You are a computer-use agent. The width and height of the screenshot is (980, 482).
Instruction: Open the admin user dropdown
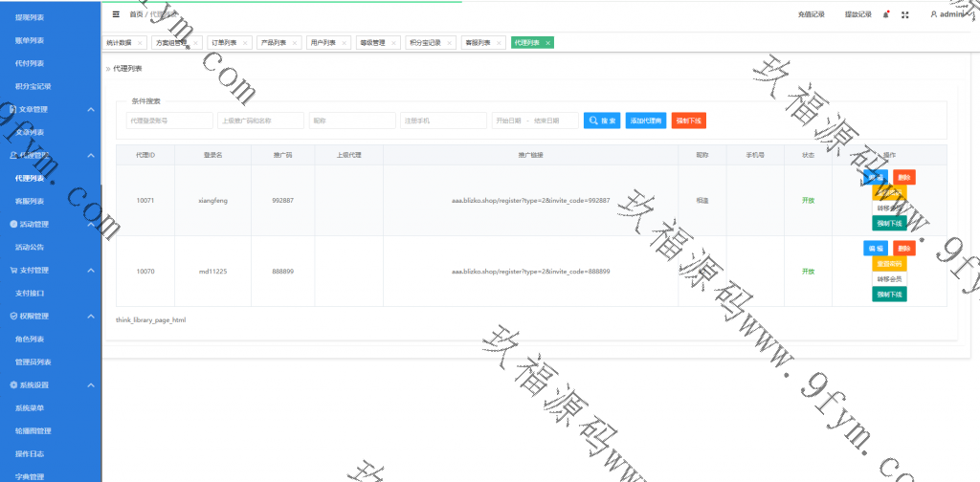(950, 14)
